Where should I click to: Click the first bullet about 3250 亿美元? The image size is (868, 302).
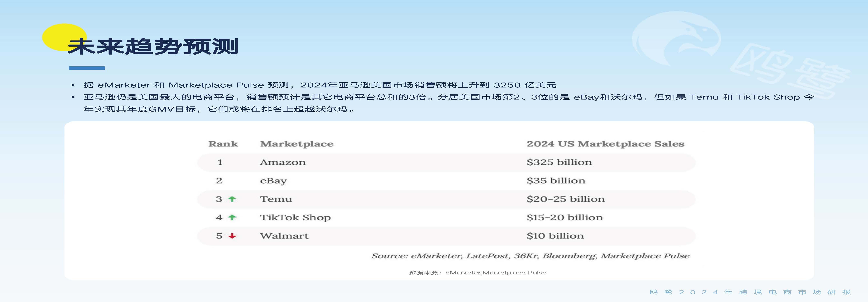point(320,85)
